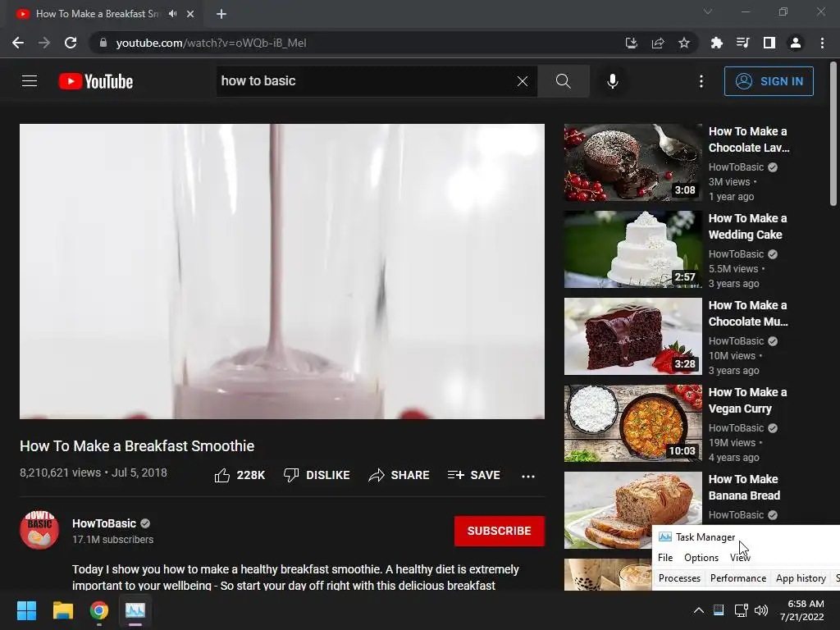Open the HowToBasic channel avatar

39,530
